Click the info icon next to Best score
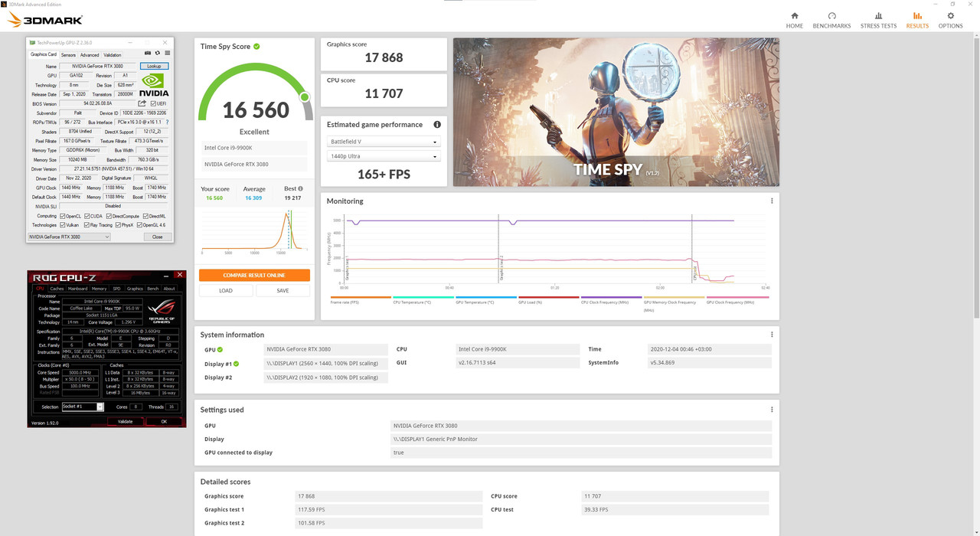This screenshot has width=980, height=536. pos(300,188)
